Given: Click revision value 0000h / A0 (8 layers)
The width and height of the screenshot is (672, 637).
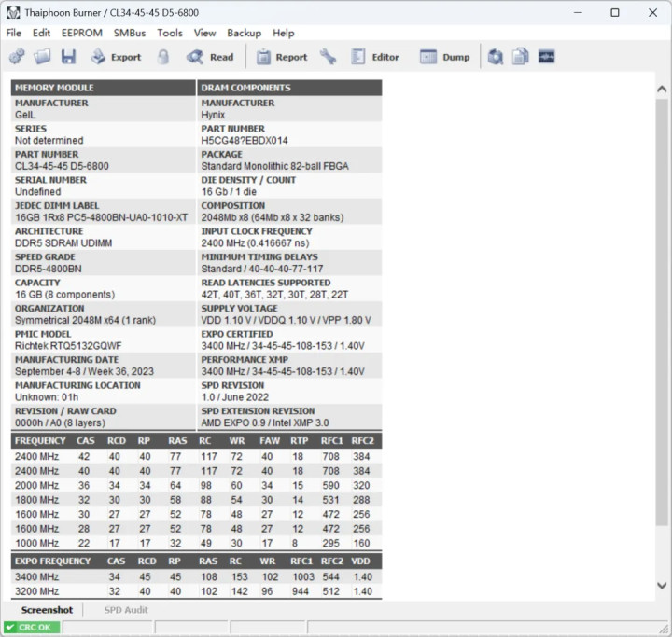Looking at the screenshot, I should click(x=60, y=423).
